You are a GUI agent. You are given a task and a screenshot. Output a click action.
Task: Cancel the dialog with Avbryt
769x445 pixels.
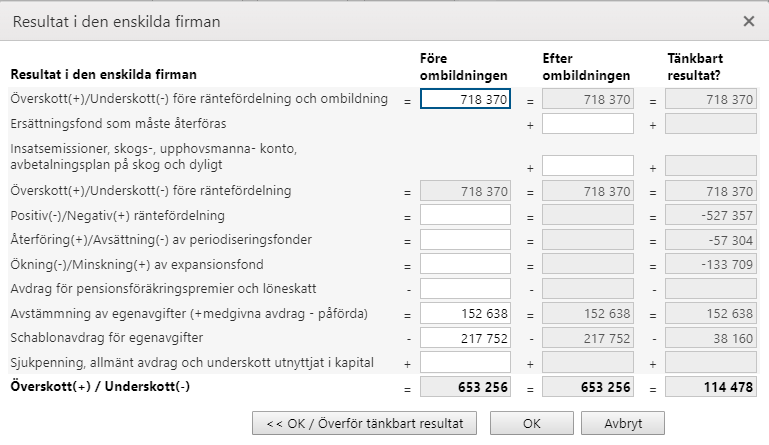(623, 423)
